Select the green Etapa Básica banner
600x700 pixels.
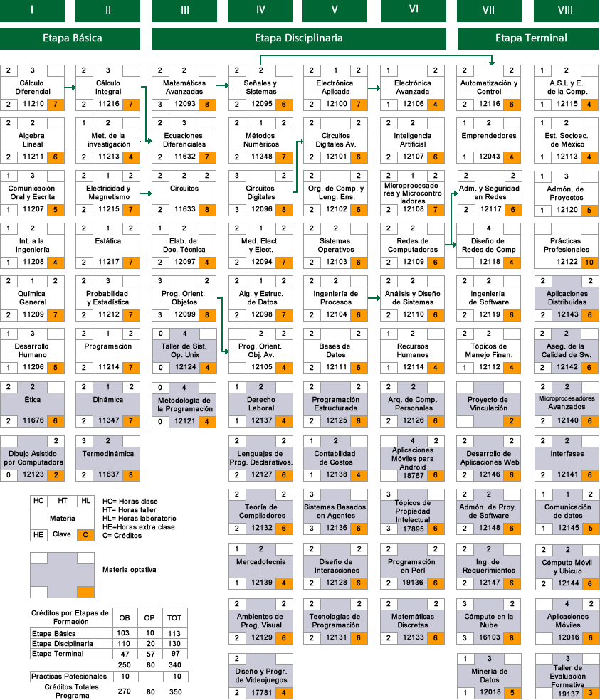tap(70, 38)
